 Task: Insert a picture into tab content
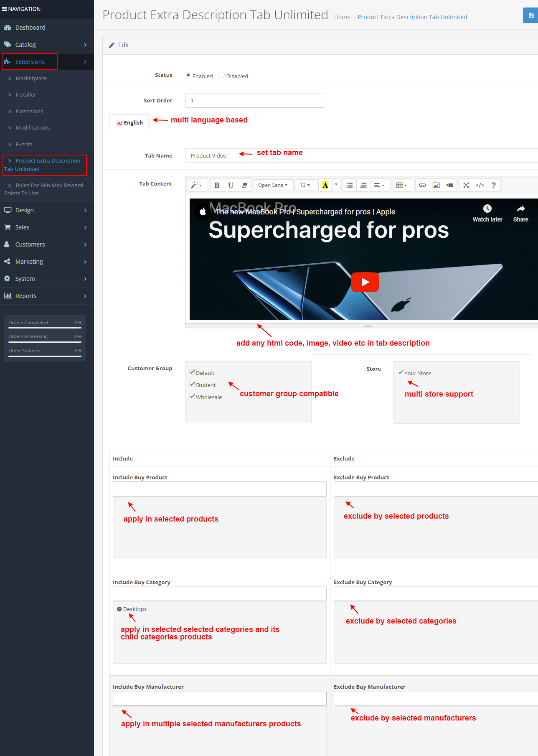436,185
